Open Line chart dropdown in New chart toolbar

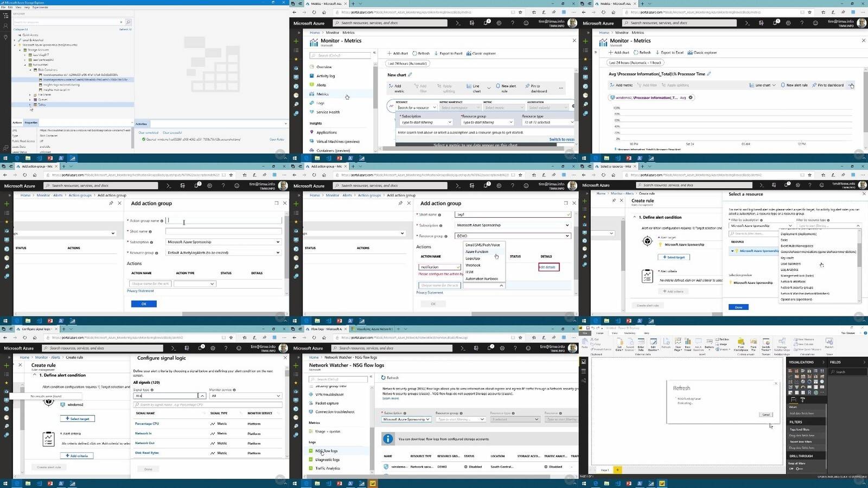click(478, 88)
